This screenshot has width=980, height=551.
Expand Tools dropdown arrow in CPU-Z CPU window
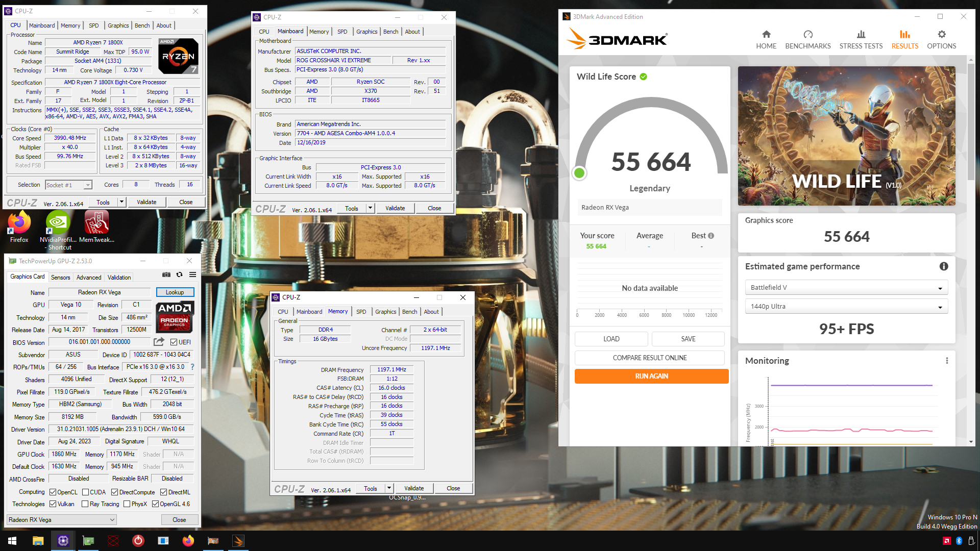(121, 202)
